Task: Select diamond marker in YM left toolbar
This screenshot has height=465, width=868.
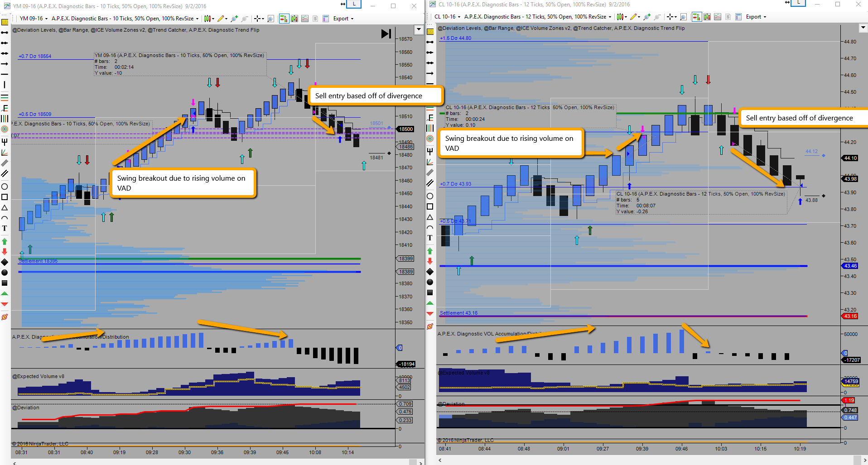Action: point(5,262)
